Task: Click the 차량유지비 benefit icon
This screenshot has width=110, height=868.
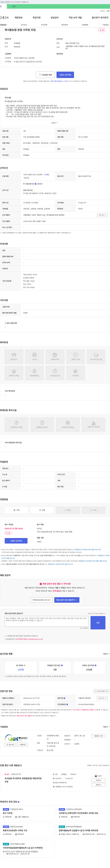Action: point(55,357)
